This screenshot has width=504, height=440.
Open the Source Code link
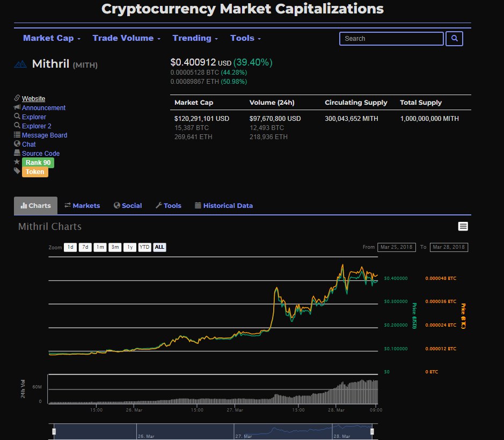[40, 154]
